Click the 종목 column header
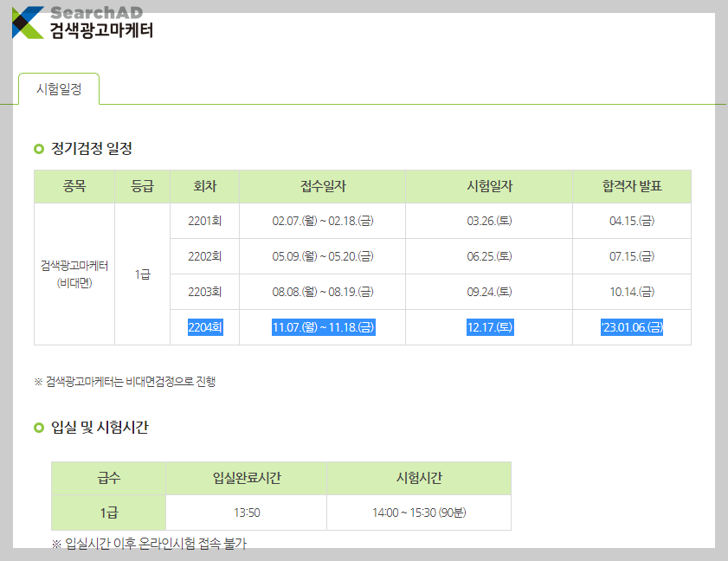Viewport: 728px width, 561px height. tap(74, 186)
